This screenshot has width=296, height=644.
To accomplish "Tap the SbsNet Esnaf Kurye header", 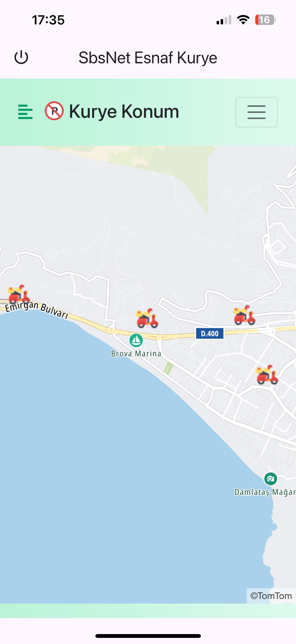I will 148,57.
